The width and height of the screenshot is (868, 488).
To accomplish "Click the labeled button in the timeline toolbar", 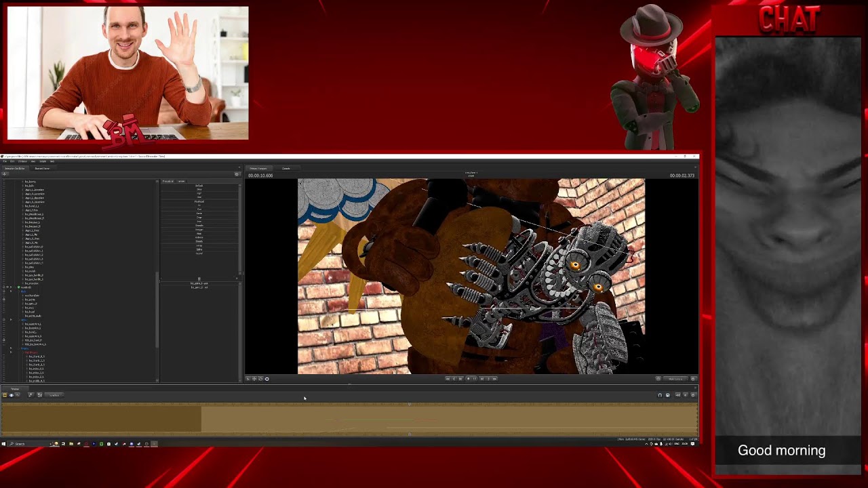I will click(x=54, y=394).
